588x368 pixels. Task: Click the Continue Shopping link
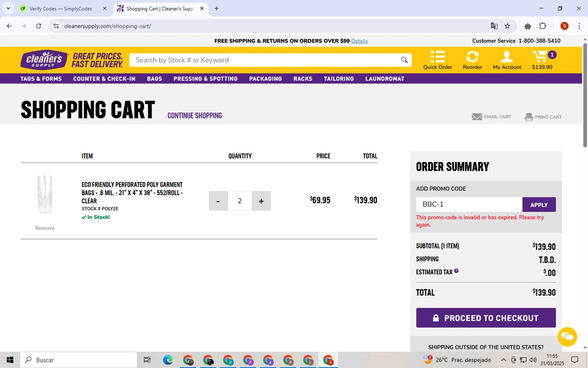pos(195,116)
